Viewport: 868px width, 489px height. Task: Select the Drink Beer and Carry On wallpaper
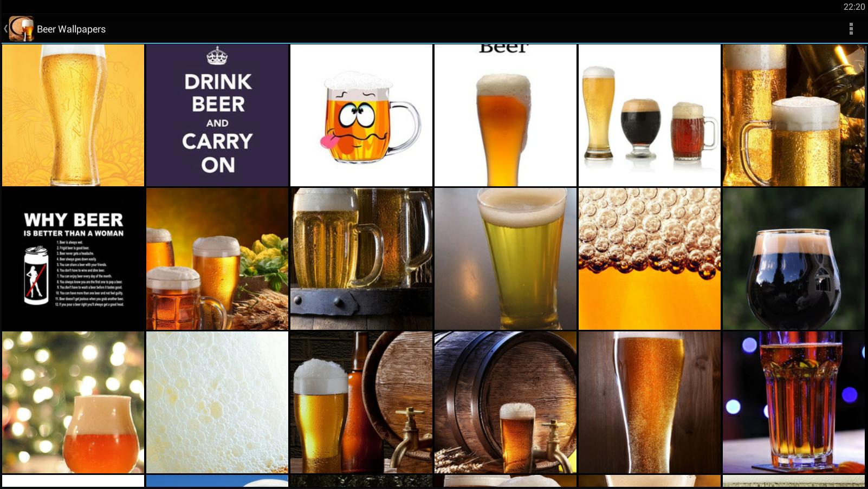tap(217, 115)
